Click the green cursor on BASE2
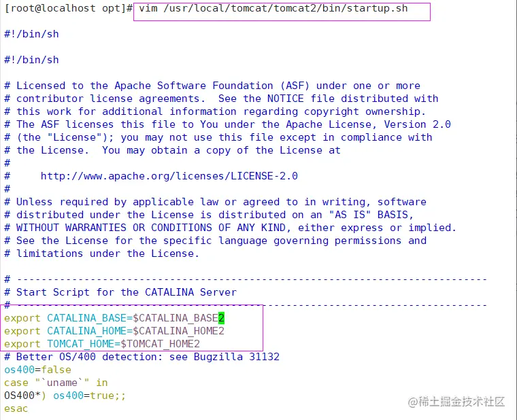 tap(221, 318)
